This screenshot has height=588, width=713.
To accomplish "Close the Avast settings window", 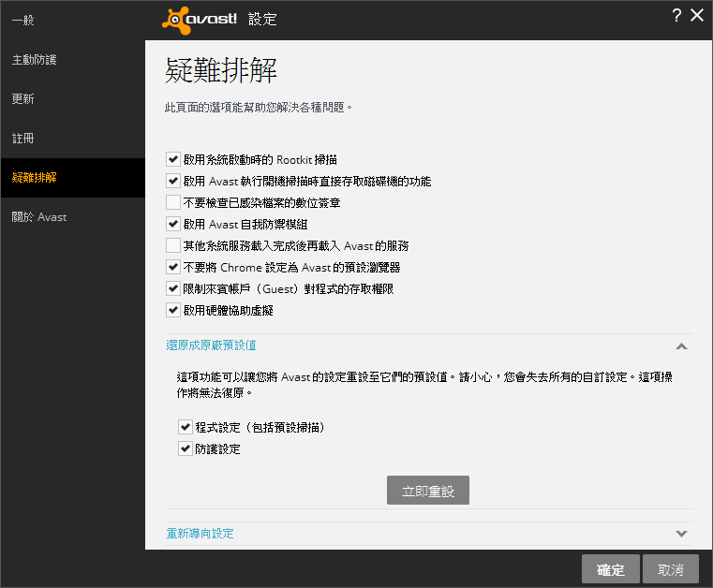I will pyautogui.click(x=697, y=15).
